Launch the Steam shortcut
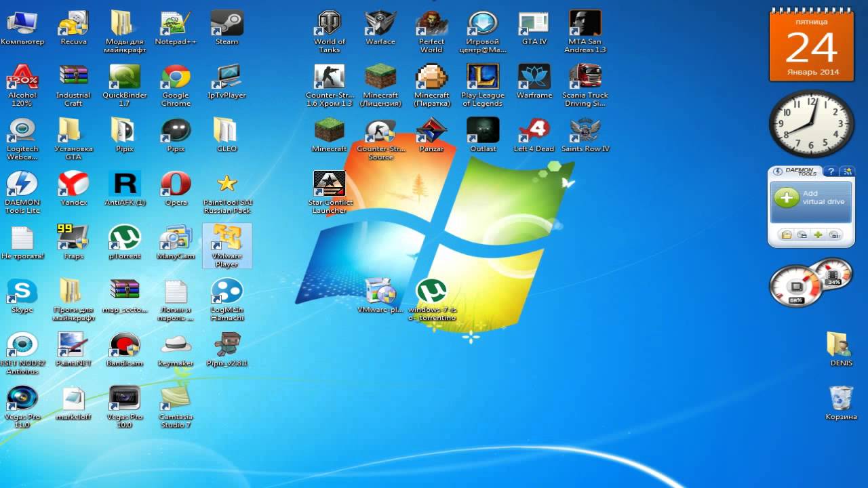Screen dimensions: 868x488 pyautogui.click(x=226, y=28)
